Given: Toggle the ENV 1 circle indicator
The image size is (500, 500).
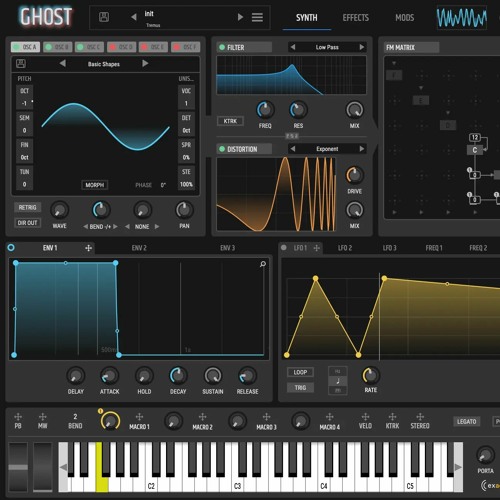Looking at the screenshot, I should click(x=11, y=248).
